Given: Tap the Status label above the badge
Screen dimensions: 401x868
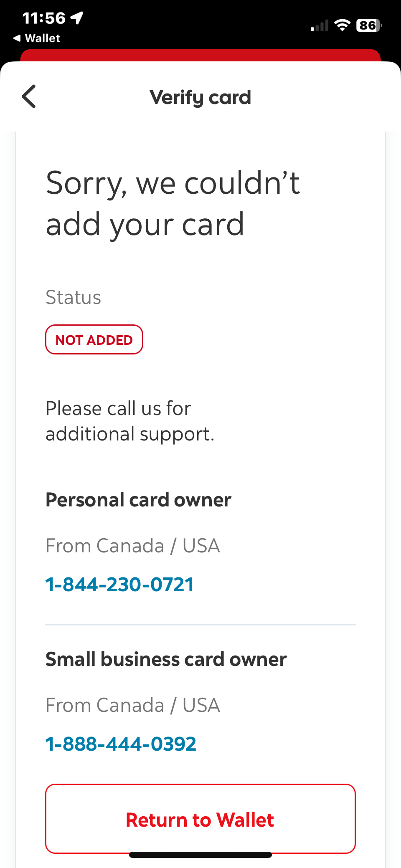Looking at the screenshot, I should [73, 297].
